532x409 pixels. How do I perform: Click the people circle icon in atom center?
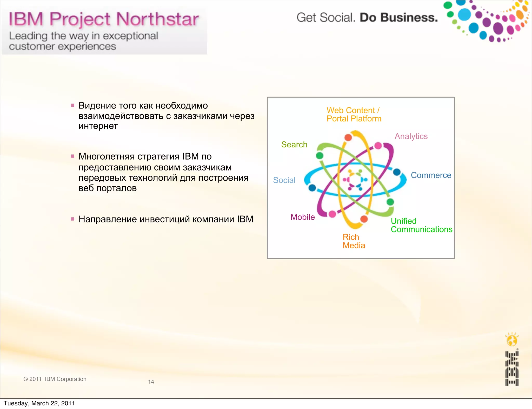(x=355, y=180)
